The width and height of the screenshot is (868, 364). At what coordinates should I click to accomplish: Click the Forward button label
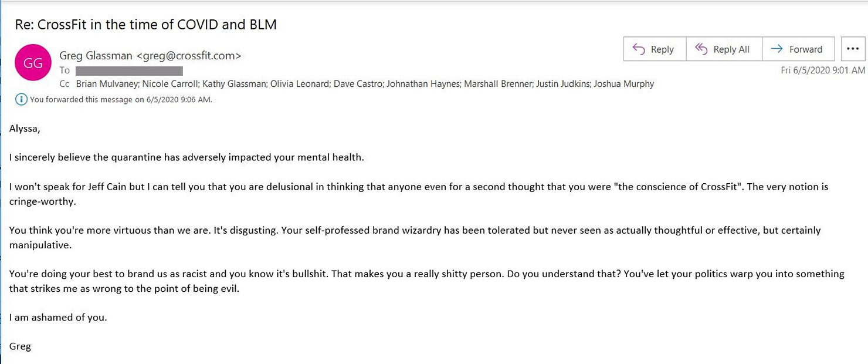point(806,50)
